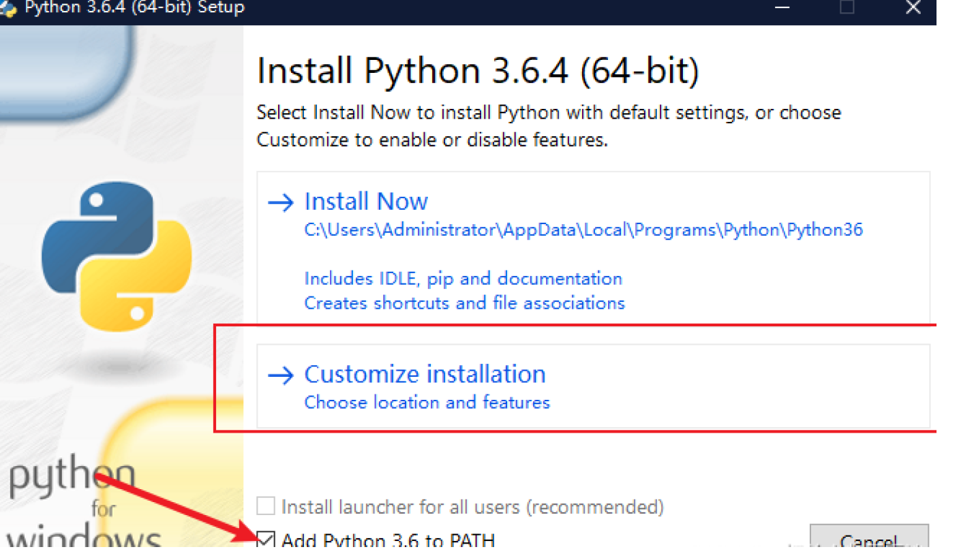
Task: Click 'Choose location and features' text
Action: pyautogui.click(x=427, y=403)
